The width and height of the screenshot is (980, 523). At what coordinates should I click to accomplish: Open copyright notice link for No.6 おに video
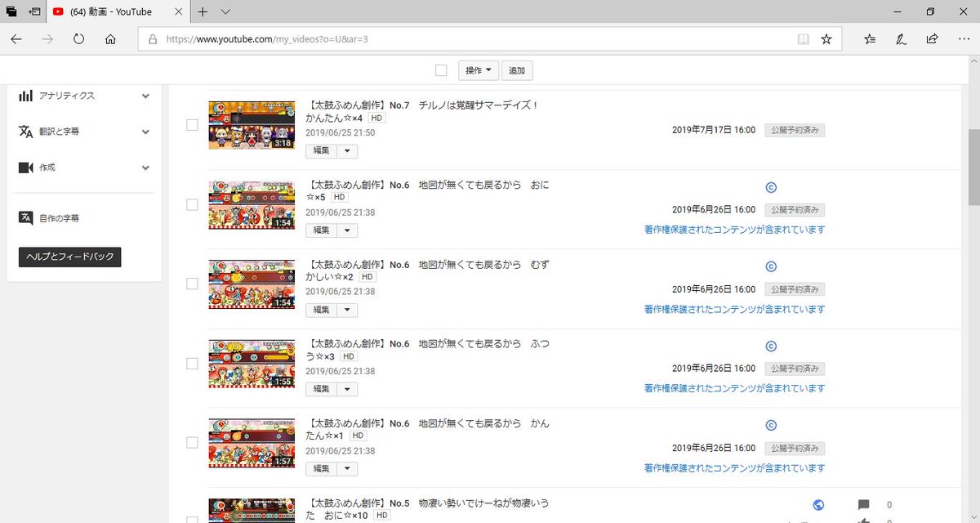pos(734,230)
